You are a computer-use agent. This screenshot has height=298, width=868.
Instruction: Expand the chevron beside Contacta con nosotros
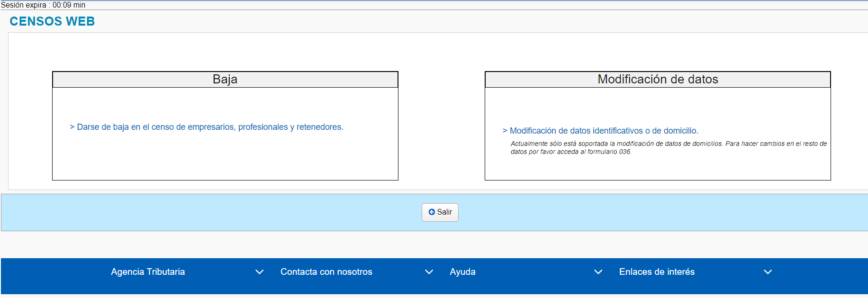click(x=429, y=272)
